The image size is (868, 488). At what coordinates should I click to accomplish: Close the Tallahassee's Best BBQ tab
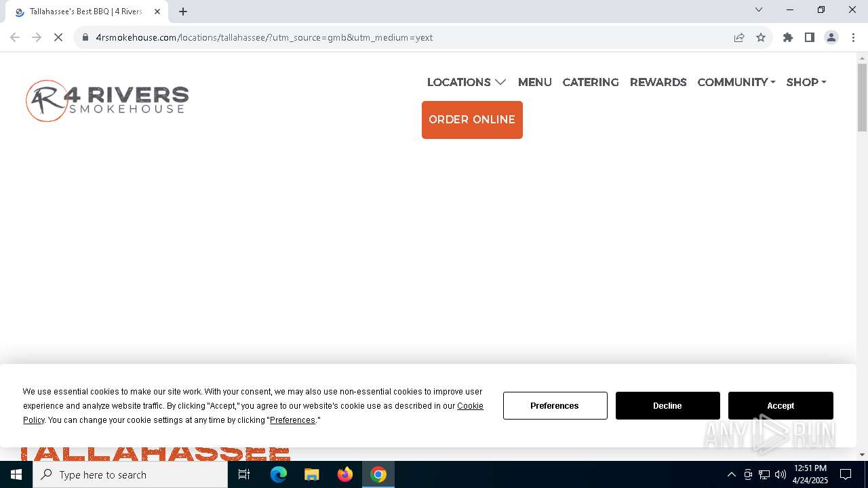tap(157, 12)
